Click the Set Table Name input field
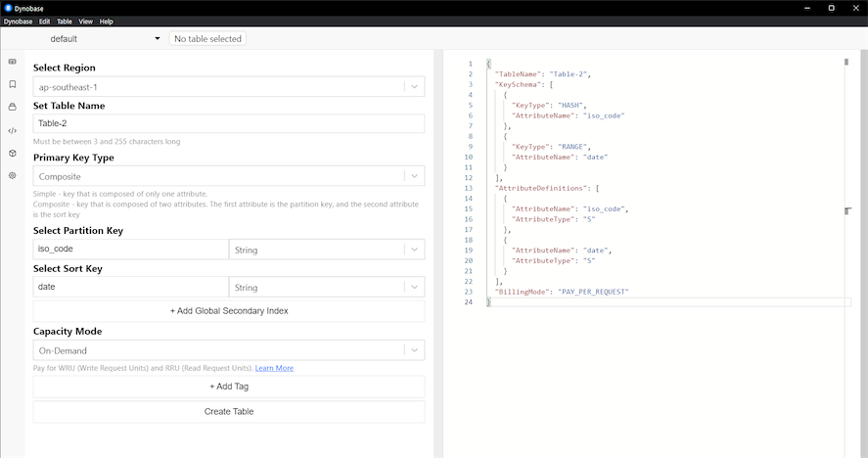868x458 pixels. pos(229,123)
